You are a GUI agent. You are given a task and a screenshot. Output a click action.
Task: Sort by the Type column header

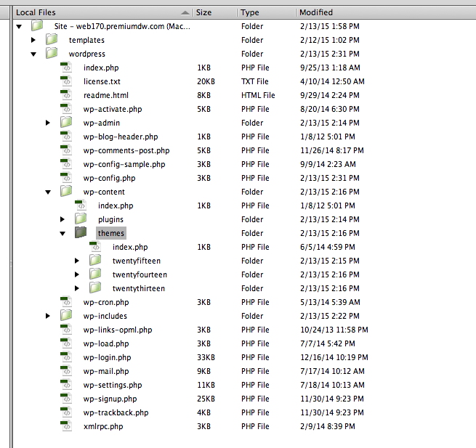pyautogui.click(x=267, y=12)
